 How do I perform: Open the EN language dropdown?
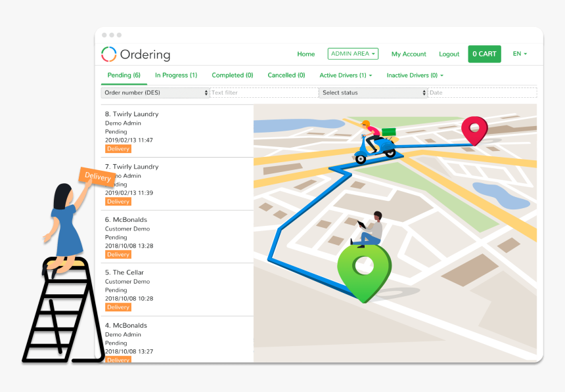[x=519, y=54]
